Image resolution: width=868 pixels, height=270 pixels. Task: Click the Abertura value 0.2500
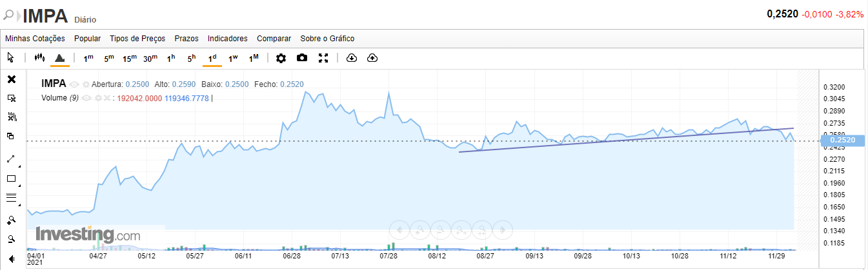137,84
